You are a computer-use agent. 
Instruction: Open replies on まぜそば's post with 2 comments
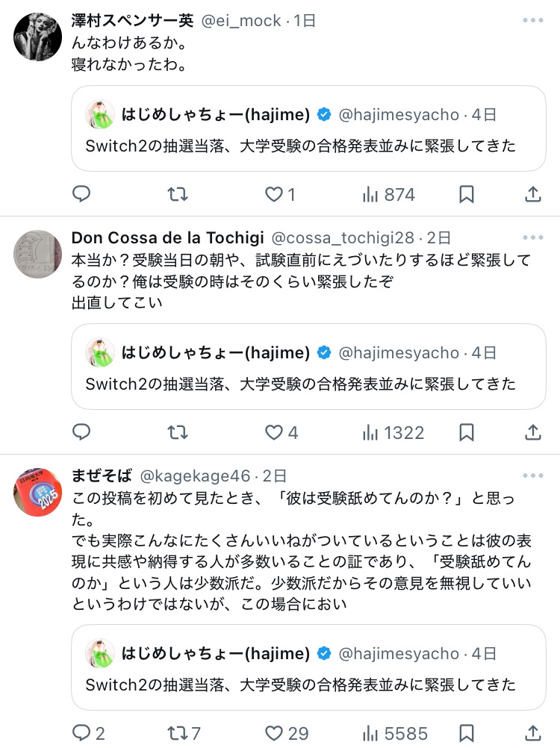point(88,733)
